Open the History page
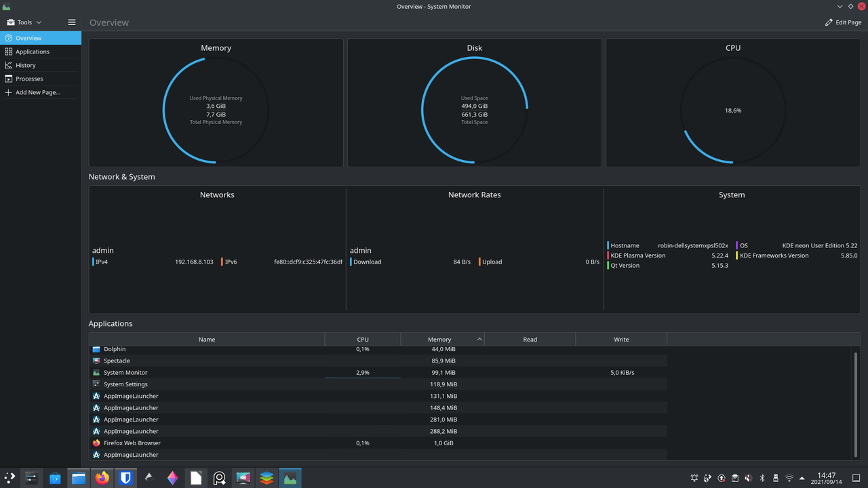Screen dimensions: 868x488 (41, 65)
